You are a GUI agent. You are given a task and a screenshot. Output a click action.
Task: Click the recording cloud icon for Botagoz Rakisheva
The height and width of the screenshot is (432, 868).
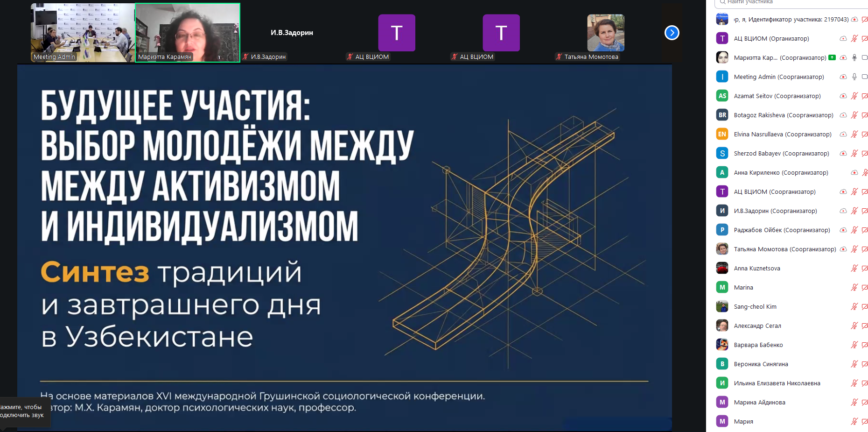(843, 115)
